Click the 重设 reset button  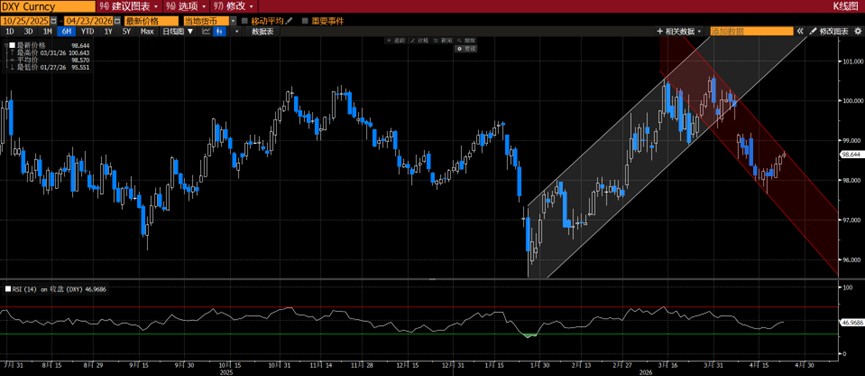tap(466, 49)
